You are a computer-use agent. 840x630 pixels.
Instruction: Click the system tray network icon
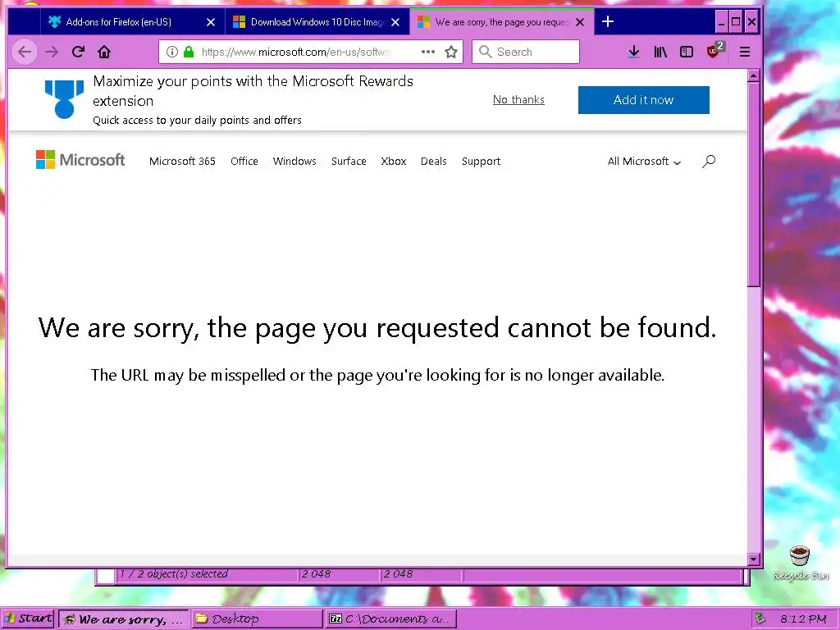coord(760,619)
